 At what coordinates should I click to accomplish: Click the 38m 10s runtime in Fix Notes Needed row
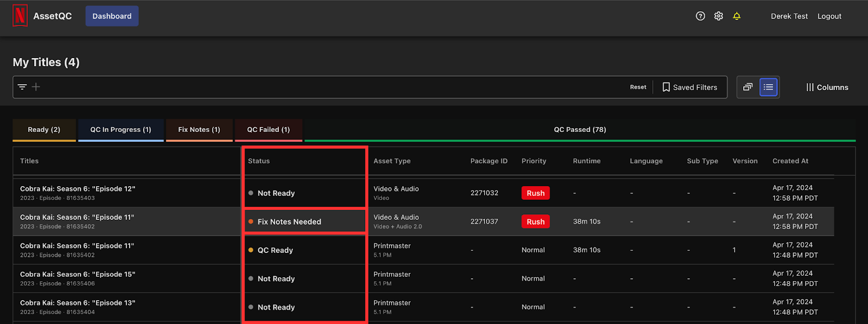pos(586,221)
